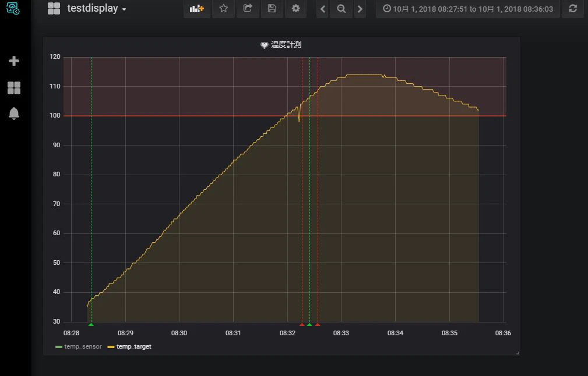The width and height of the screenshot is (588, 376).
Task: Click the heart alert icon beside 温度計測
Action: 265,45
